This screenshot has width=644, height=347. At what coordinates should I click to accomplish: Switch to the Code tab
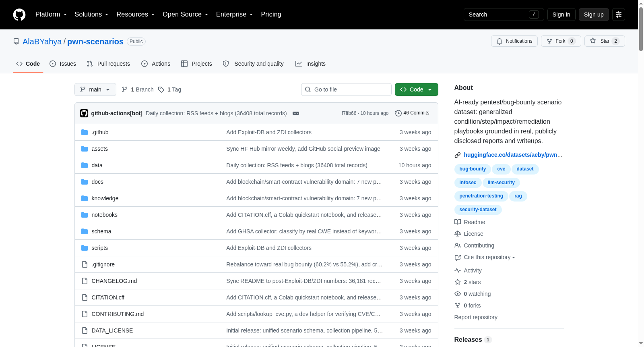click(x=28, y=64)
